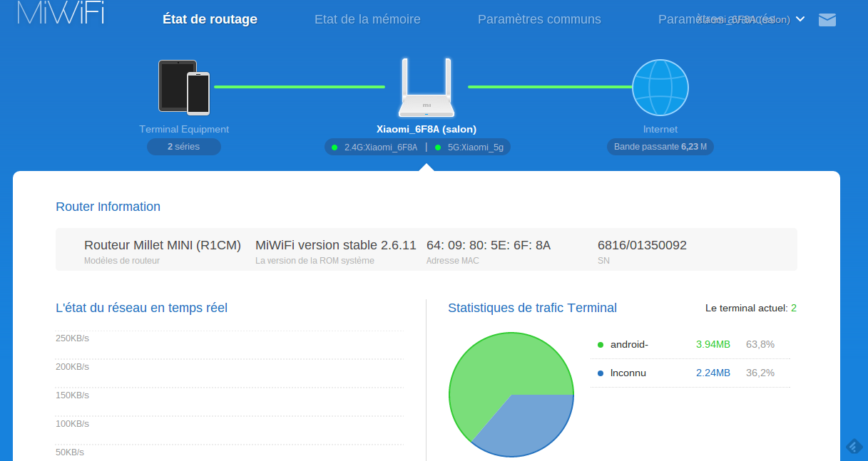The image size is (868, 461).
Task: Click the 3.94MB traffic value
Action: [x=713, y=344]
